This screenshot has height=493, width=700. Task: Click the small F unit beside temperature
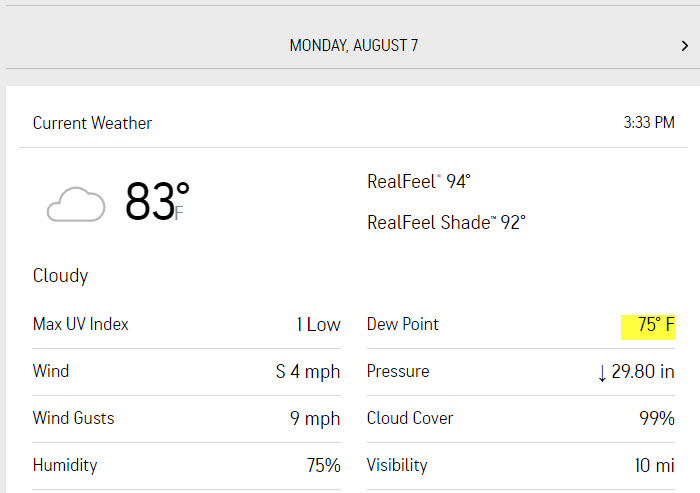179,213
